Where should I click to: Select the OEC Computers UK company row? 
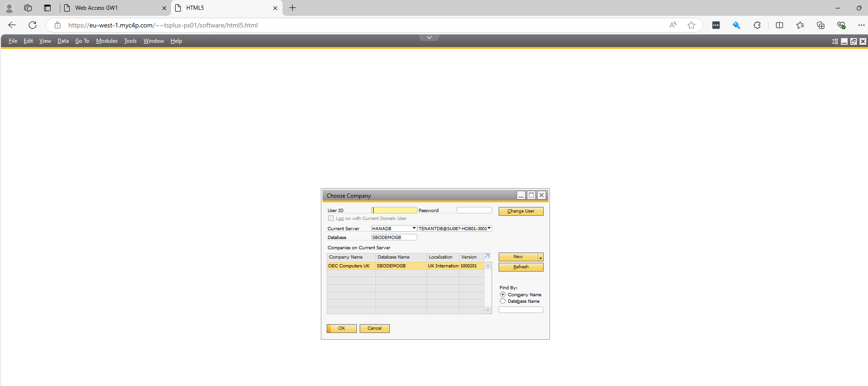point(405,266)
